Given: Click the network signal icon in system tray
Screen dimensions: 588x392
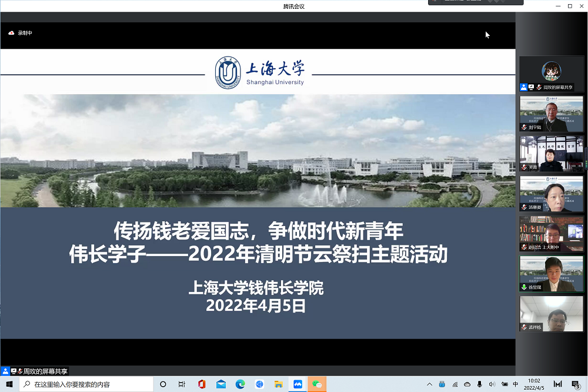Looking at the screenshot, I should pos(456,384).
